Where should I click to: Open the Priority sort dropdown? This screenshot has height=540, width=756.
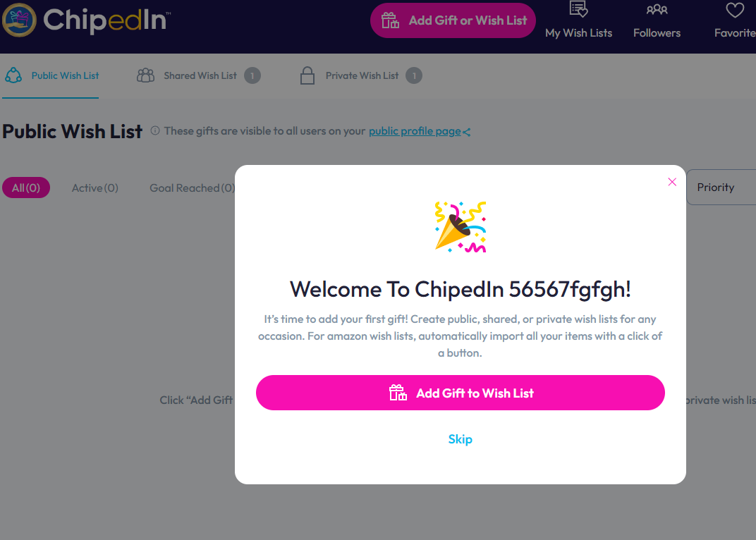[x=721, y=187]
